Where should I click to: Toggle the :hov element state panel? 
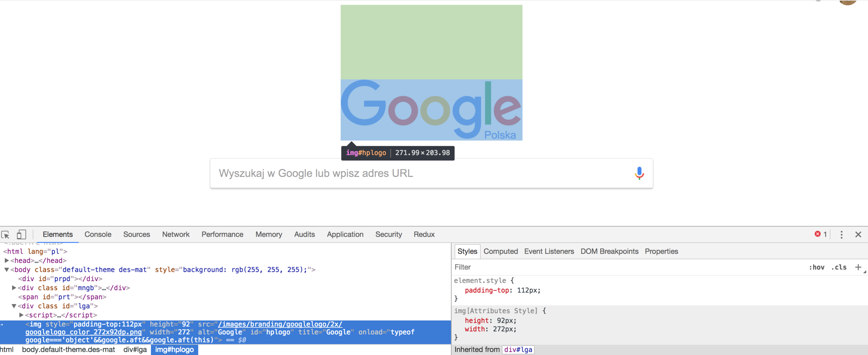pos(817,267)
